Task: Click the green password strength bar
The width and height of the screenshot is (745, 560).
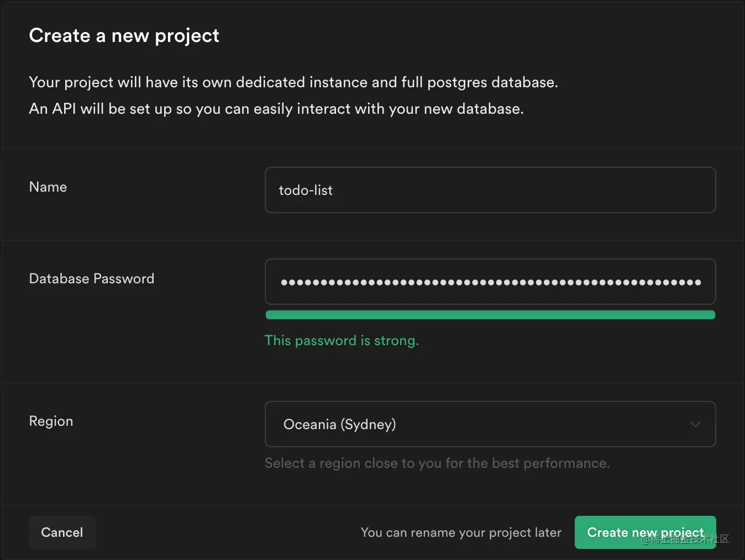Action: tap(490, 314)
